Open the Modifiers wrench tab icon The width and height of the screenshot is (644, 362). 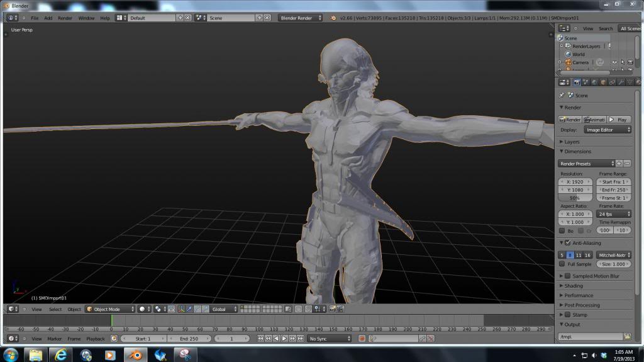621,82
